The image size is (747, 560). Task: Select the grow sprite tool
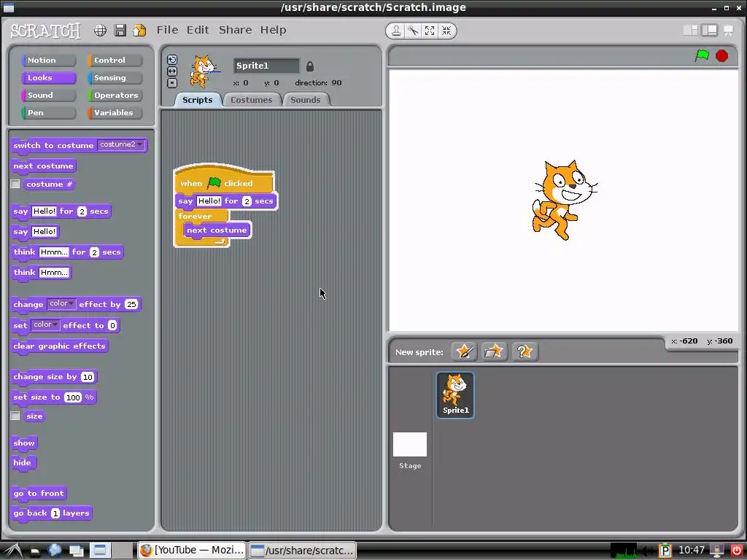pyautogui.click(x=430, y=31)
